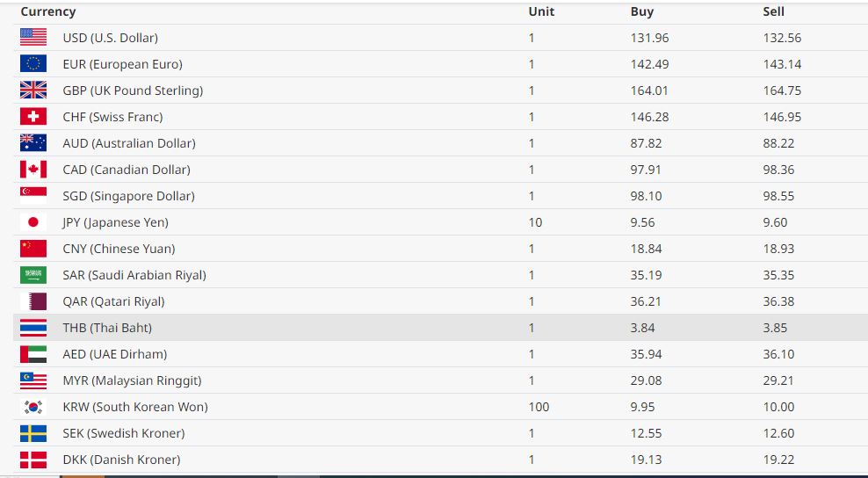868x478 pixels.
Task: Click the Currency column header
Action: click(x=48, y=11)
